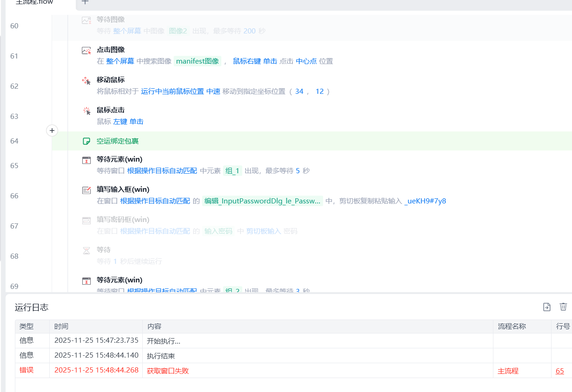Edit Y coordinate value 12
The height and width of the screenshot is (392, 572).
(319, 91)
